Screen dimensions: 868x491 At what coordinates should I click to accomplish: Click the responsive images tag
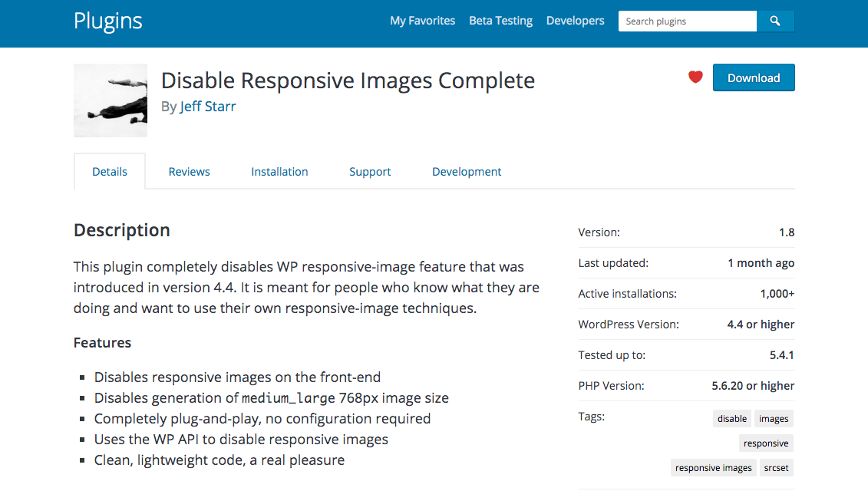713,467
